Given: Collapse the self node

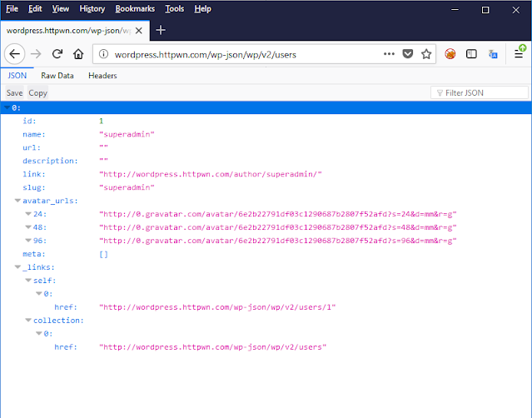Looking at the screenshot, I should (x=28, y=281).
